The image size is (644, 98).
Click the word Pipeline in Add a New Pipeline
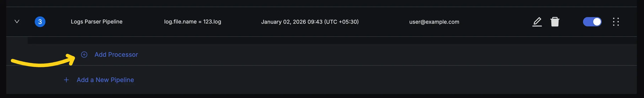coord(122,80)
